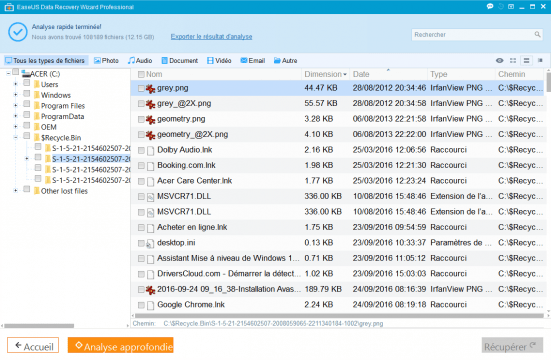Screen dimensions: 551x360
Task: Click the geometry.png file icon
Action: pos(150,119)
